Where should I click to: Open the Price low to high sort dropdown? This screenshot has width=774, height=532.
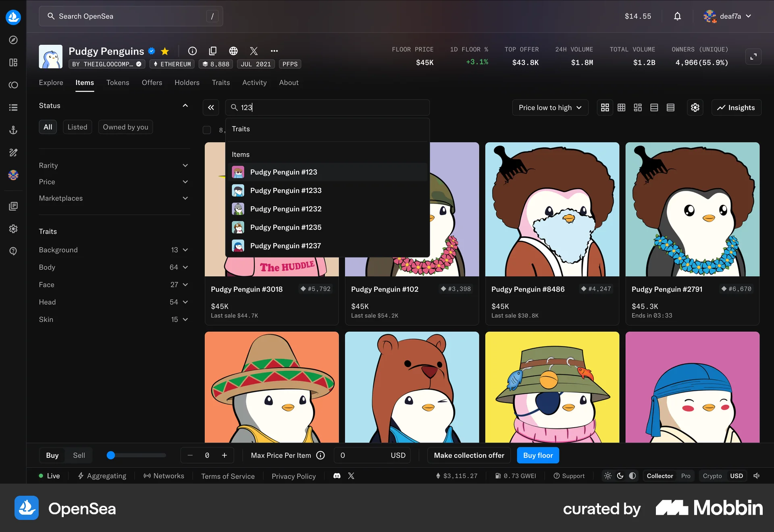coord(550,108)
